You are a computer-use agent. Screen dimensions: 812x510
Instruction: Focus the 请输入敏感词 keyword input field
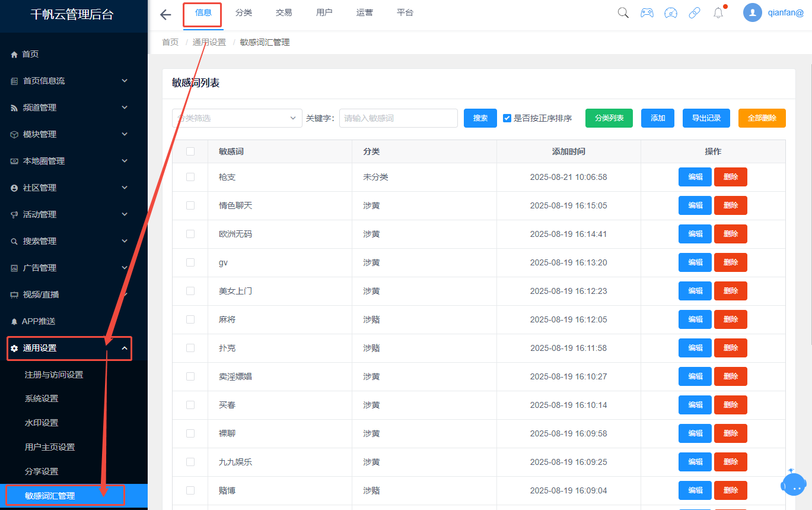pyautogui.click(x=399, y=118)
